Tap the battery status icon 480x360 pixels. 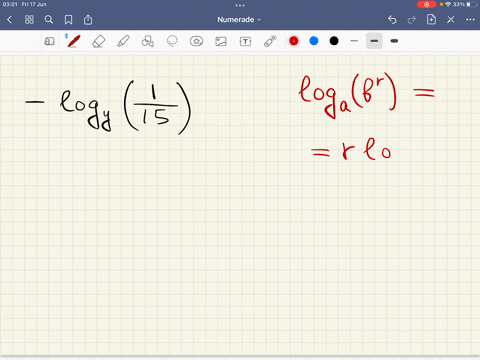(x=472, y=4)
